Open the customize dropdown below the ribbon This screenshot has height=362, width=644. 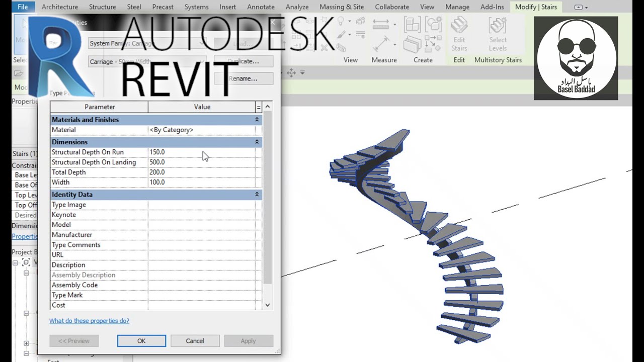coord(302,73)
